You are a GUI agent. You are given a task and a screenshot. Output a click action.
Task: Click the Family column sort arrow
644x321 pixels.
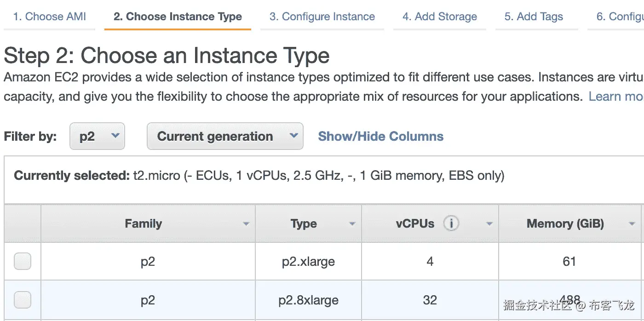246,224
